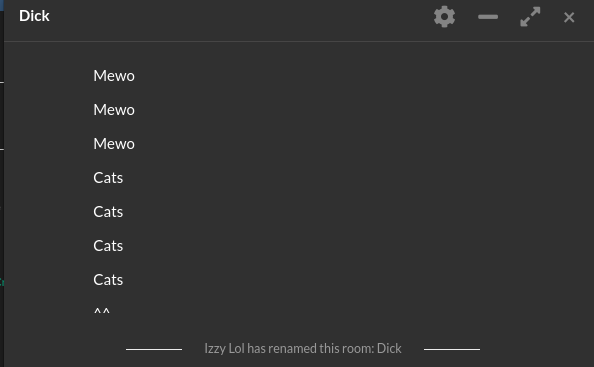Click the room title in the header

(34, 16)
